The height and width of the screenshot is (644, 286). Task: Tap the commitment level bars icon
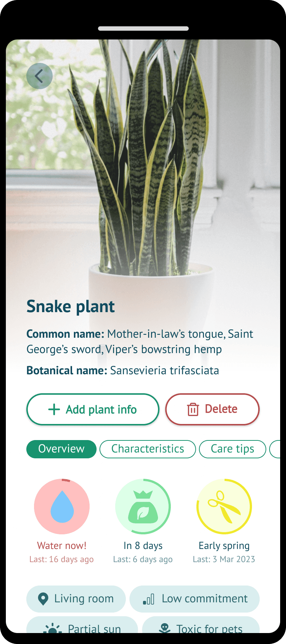(x=148, y=599)
